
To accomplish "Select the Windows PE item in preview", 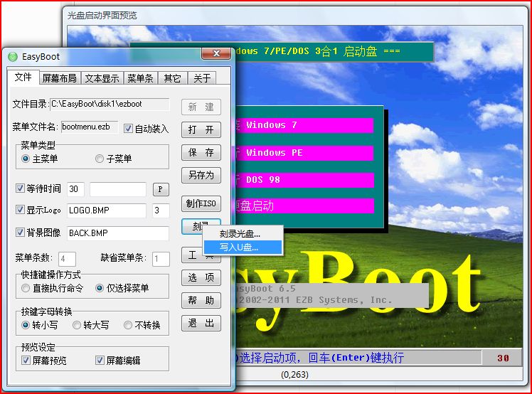I will pos(309,153).
